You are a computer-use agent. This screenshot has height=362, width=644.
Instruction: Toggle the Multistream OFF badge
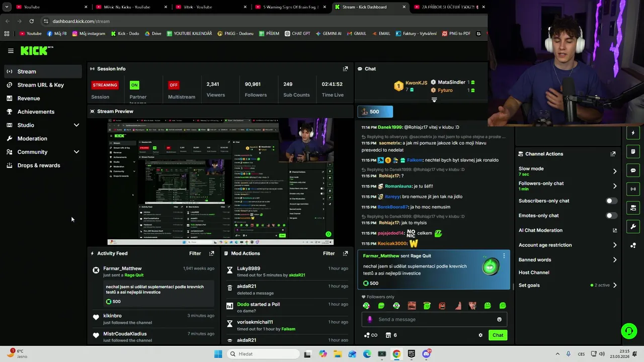point(174,85)
